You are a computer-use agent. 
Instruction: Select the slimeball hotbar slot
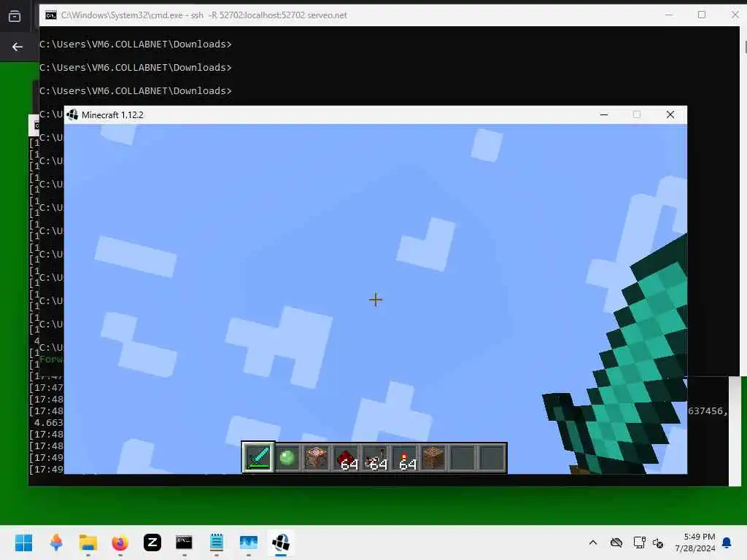pyautogui.click(x=287, y=458)
